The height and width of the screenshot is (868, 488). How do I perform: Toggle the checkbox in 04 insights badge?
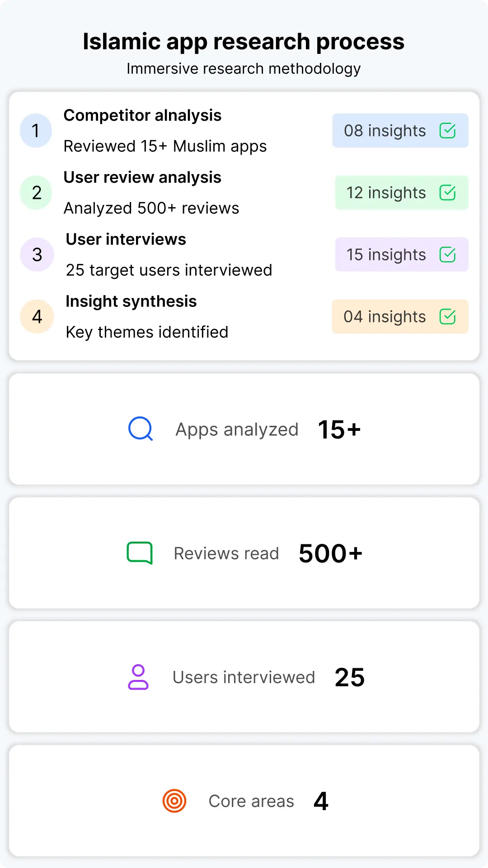tap(447, 316)
